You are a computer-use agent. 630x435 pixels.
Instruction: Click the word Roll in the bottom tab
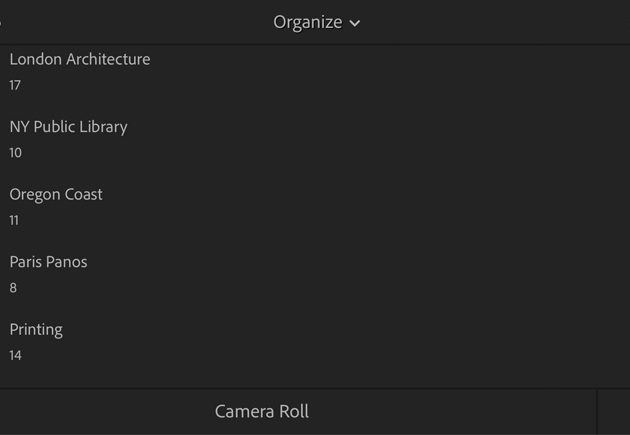[x=294, y=412]
